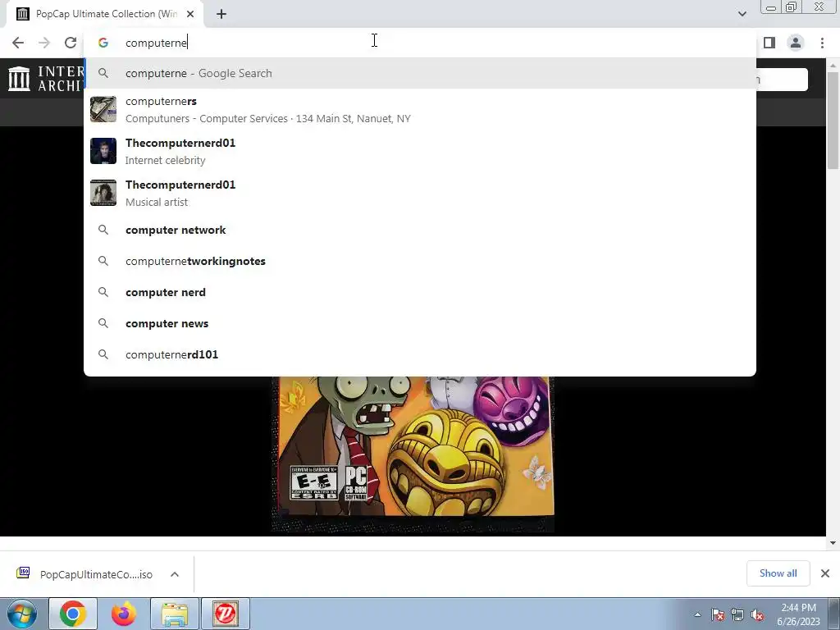840x630 pixels.
Task: Open the Chrome profile avatar menu
Action: pyautogui.click(x=796, y=43)
